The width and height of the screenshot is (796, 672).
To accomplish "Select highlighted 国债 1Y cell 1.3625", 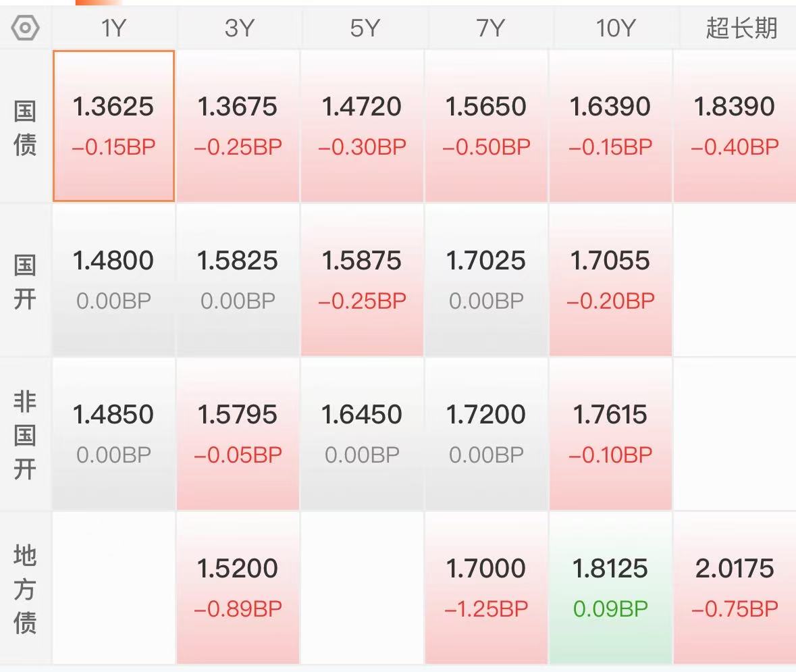I will (113, 126).
